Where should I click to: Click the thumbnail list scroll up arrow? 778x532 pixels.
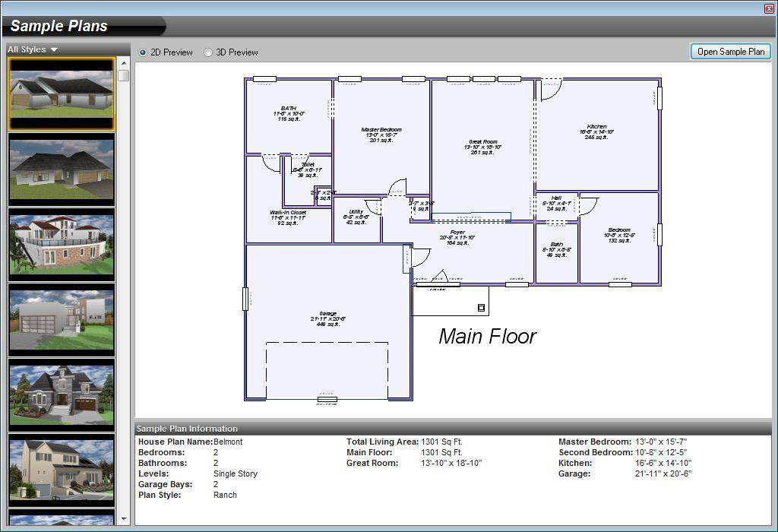pos(124,63)
